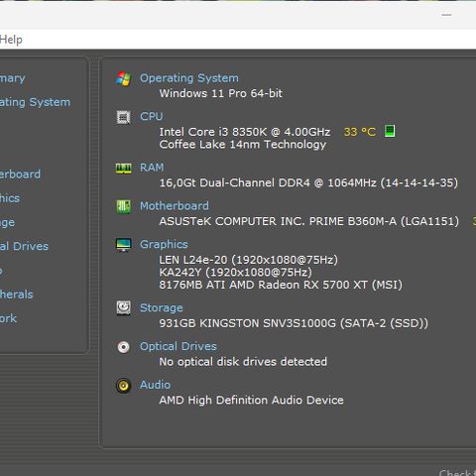Image resolution: width=476 pixels, height=476 pixels.
Task: Open the Help menu
Action: click(11, 40)
